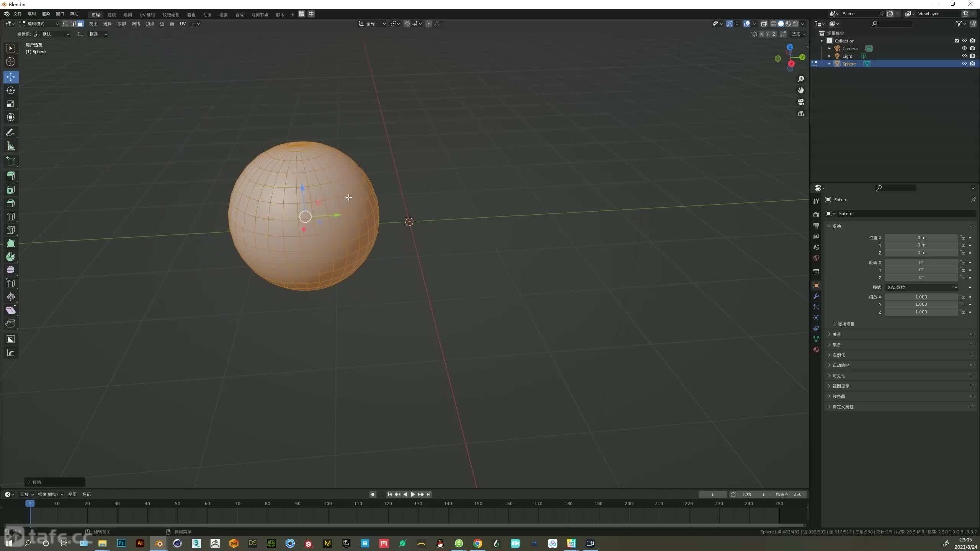Open the Material properties tab
The width and height of the screenshot is (980, 551).
point(816,350)
